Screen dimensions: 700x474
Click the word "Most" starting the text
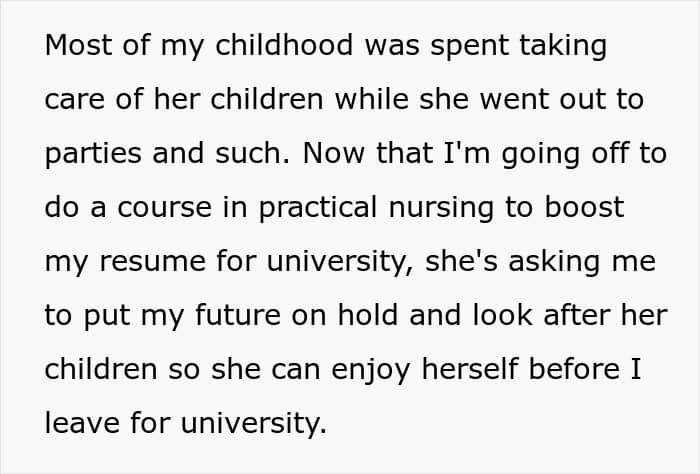(x=79, y=45)
